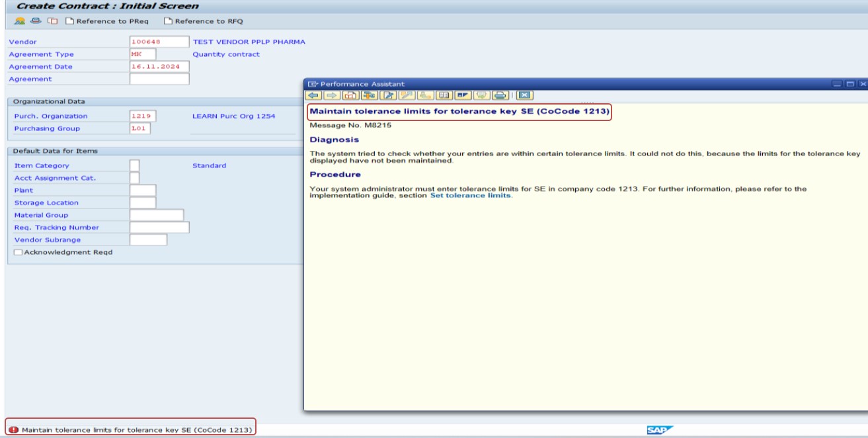868x438 pixels.
Task: Click the SAP logo in status bar
Action: pos(659,430)
